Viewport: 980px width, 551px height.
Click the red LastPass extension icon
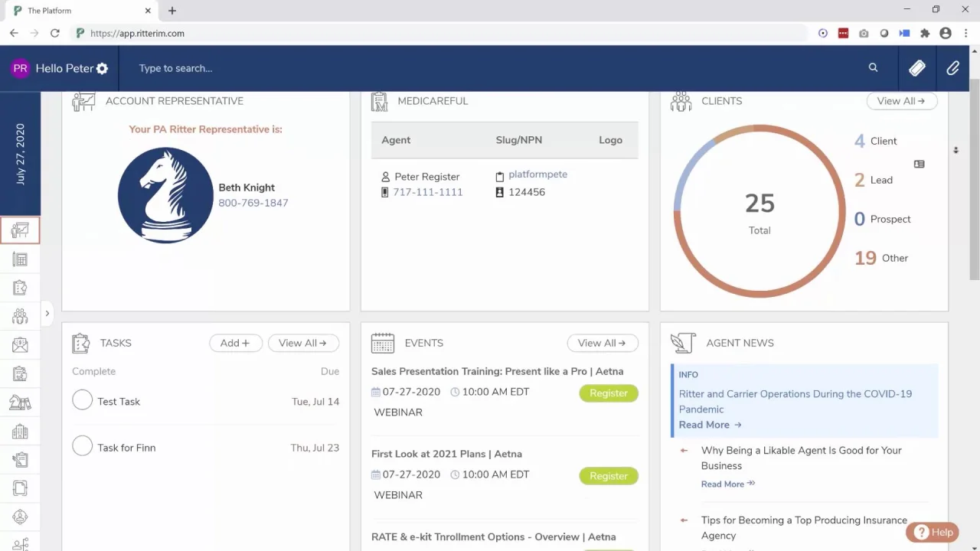[x=843, y=33]
